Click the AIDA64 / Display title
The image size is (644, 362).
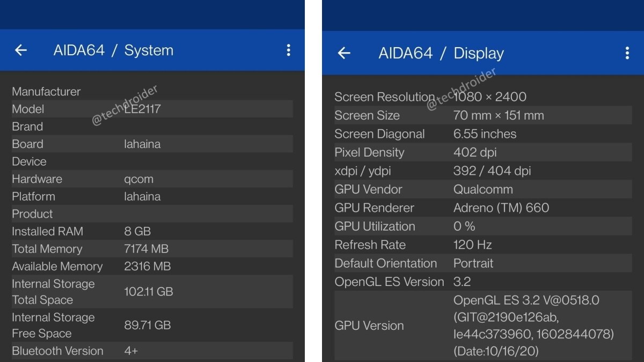(441, 53)
